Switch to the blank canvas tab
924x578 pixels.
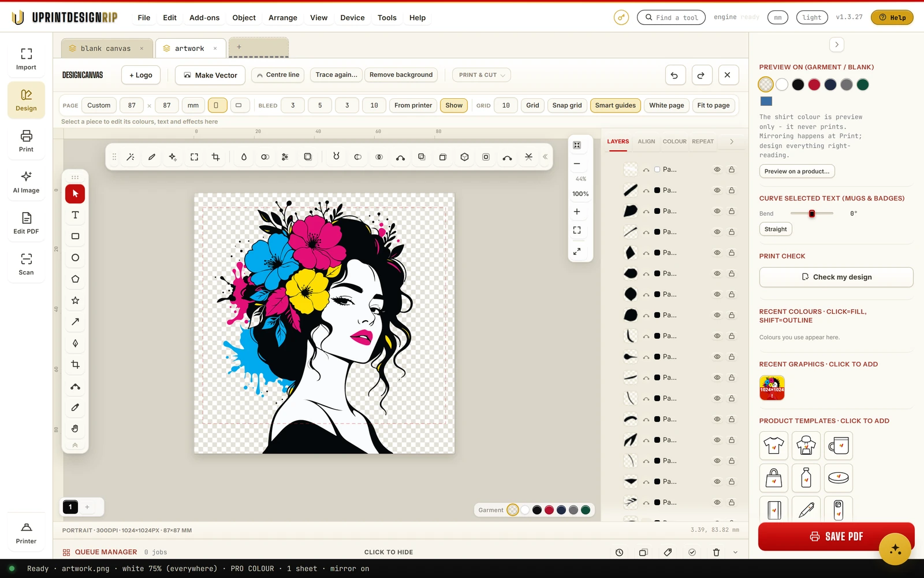(x=106, y=49)
